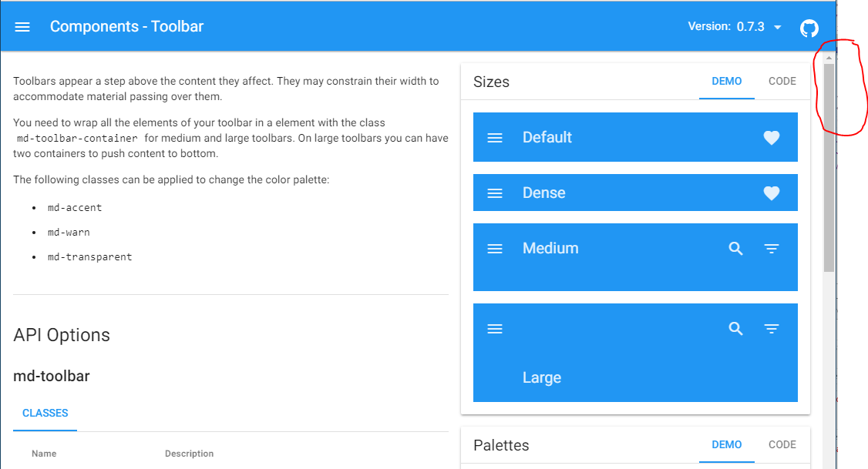The image size is (868, 469).
Task: Open the main hamburger navigation menu
Action: pyautogui.click(x=22, y=27)
